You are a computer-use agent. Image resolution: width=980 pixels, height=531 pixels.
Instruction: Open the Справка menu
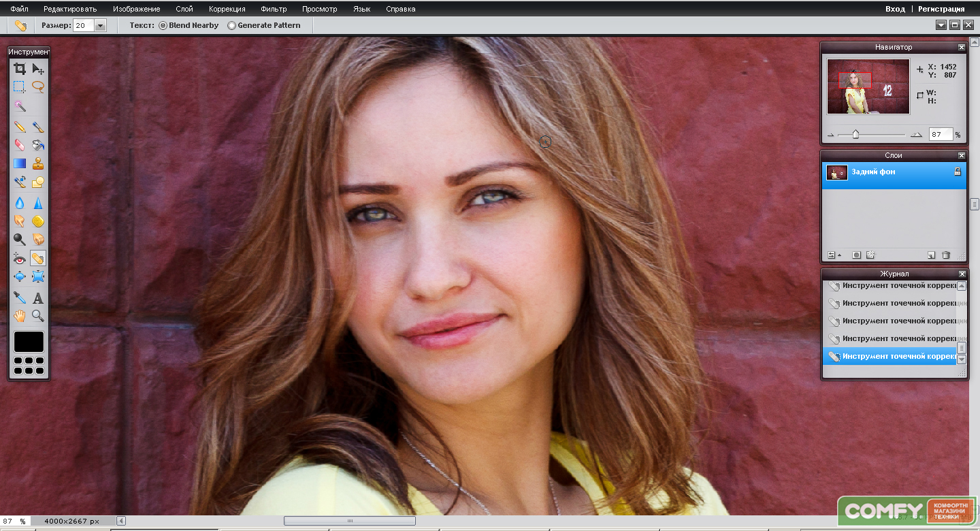401,9
